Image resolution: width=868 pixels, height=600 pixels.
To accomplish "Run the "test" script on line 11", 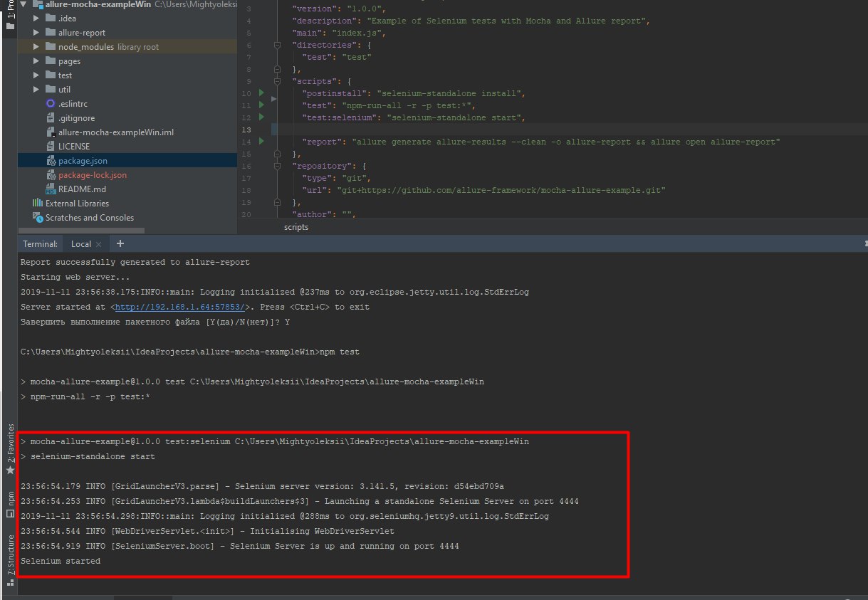I will point(261,105).
